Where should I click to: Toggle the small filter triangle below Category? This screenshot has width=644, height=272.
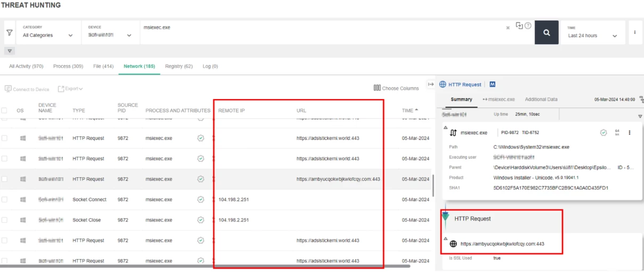(10, 51)
